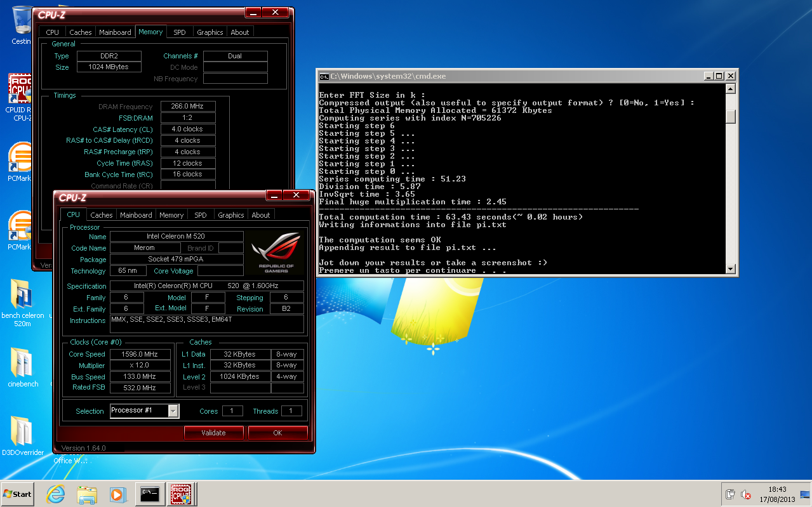
Task: Select ROG CPU-Z taskbar button
Action: 182,493
